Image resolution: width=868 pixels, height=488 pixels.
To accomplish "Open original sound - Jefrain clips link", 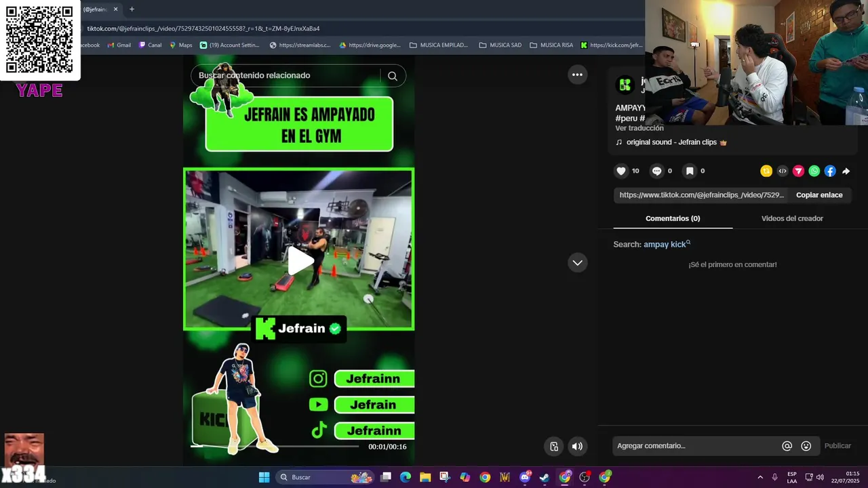I will pyautogui.click(x=671, y=142).
